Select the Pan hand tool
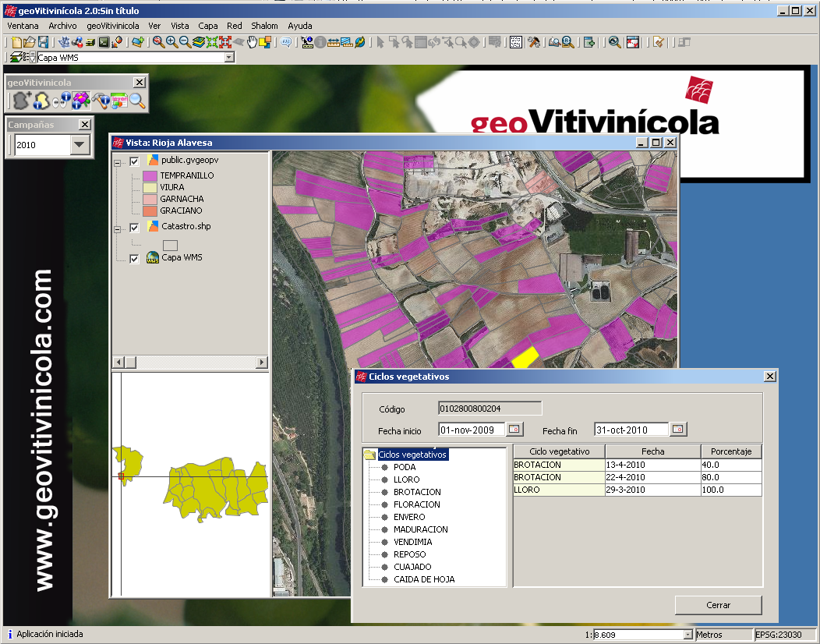Screen dimensions: 820x644 coord(252,42)
